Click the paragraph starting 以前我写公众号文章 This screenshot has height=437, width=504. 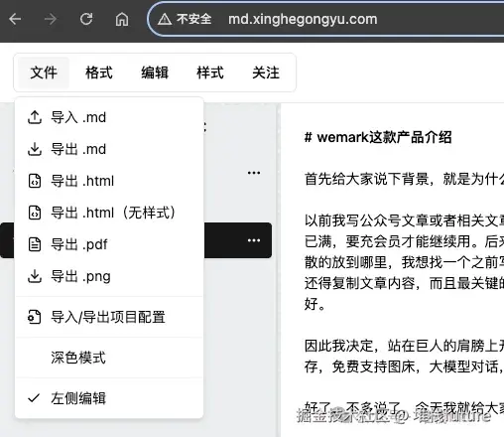coord(404,262)
